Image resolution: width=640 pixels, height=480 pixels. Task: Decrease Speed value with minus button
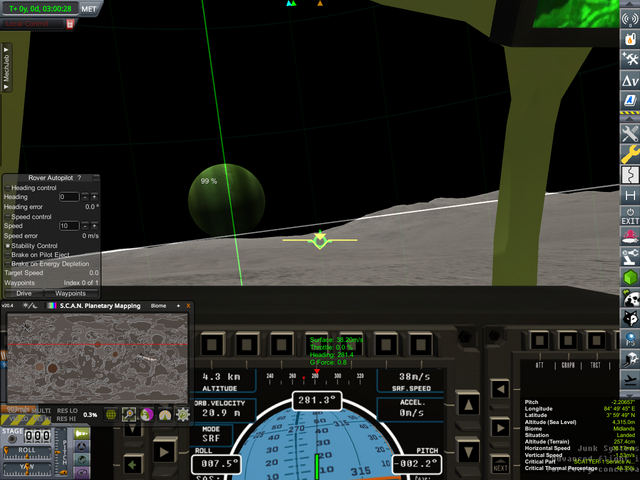coord(85,226)
